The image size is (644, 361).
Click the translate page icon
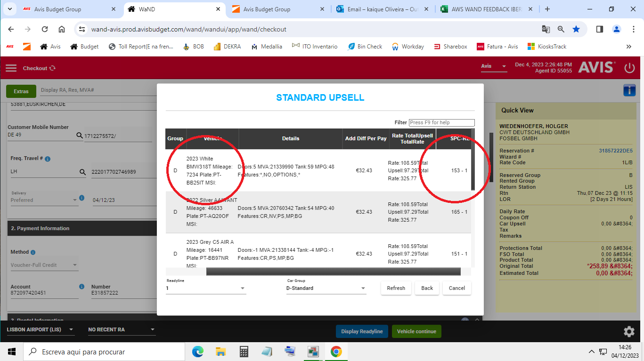[546, 29]
